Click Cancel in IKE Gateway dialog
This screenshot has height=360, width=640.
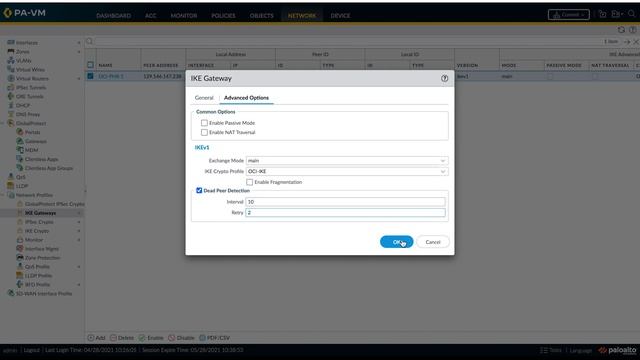point(433,242)
